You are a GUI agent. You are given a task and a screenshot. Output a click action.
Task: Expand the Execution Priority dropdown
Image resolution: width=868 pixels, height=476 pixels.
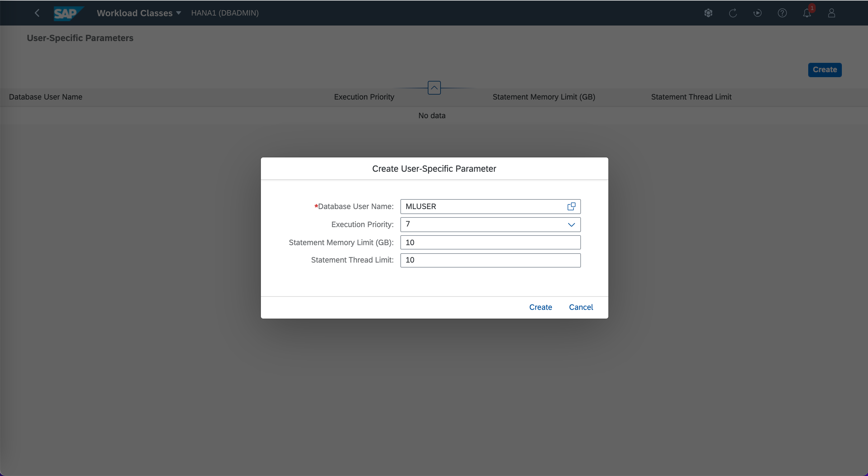pos(571,225)
